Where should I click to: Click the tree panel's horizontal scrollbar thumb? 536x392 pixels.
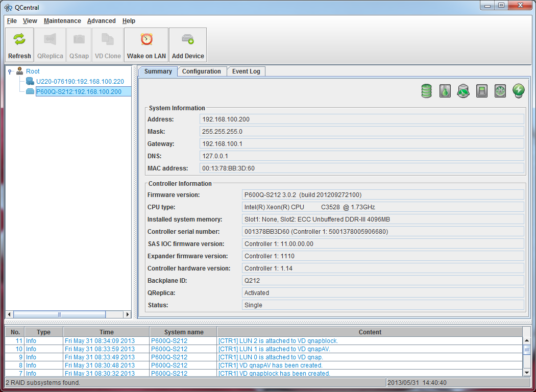[60, 314]
